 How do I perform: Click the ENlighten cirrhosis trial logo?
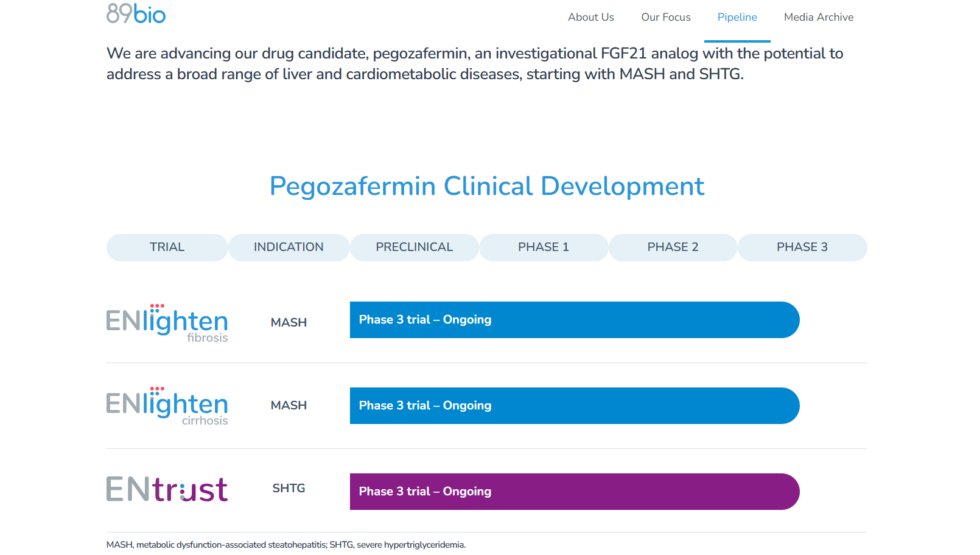167,406
